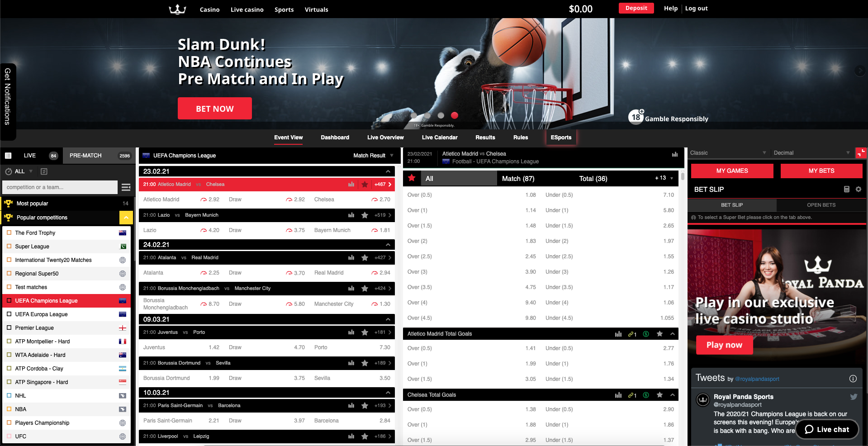868x446 pixels.
Task: Open MY BETS
Action: [x=821, y=171]
